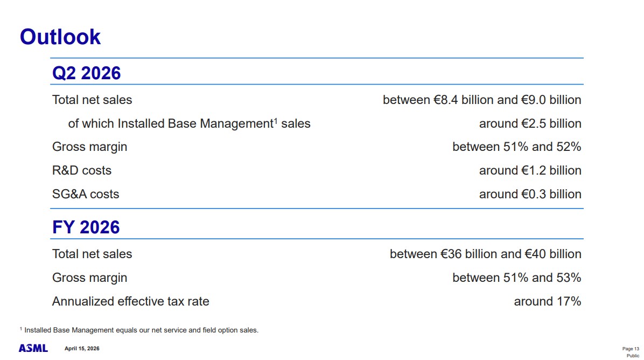644x360 pixels.
Task: Click the around €2.5 billion value
Action: [x=530, y=123]
